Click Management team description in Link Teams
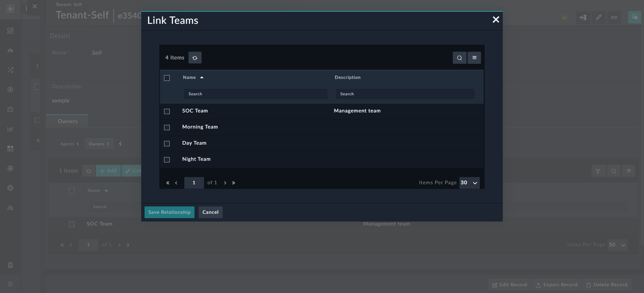The height and width of the screenshot is (293, 644). (x=357, y=111)
